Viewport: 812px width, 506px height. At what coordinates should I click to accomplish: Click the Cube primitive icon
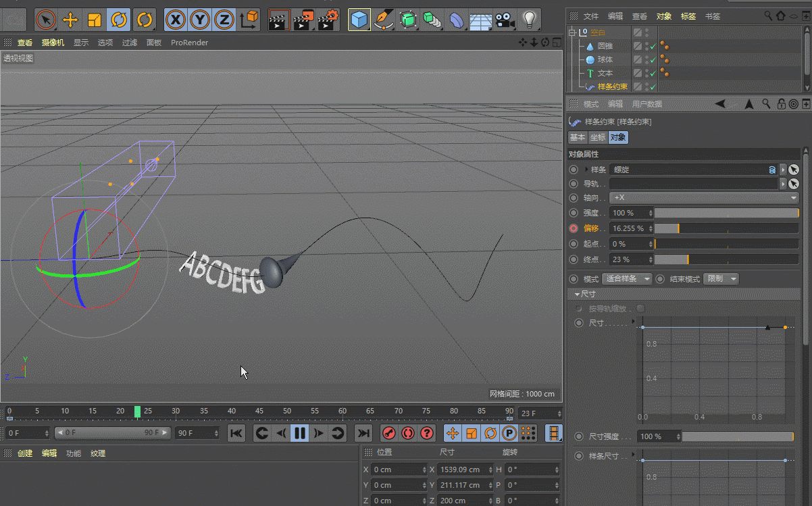(359, 20)
